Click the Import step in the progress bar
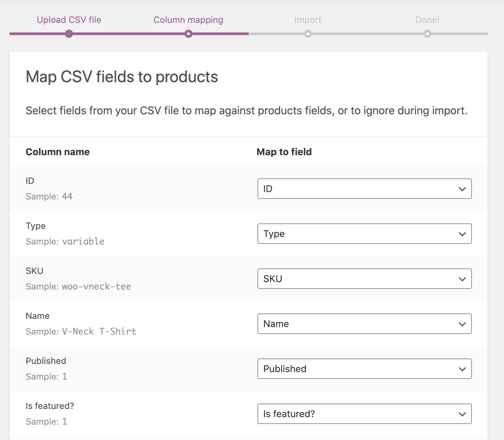This screenshot has width=504, height=440. tap(308, 19)
